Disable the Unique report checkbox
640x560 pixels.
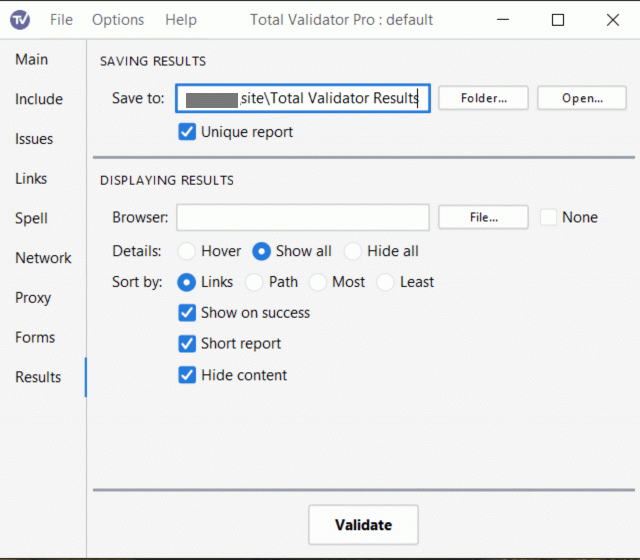pyautogui.click(x=187, y=132)
